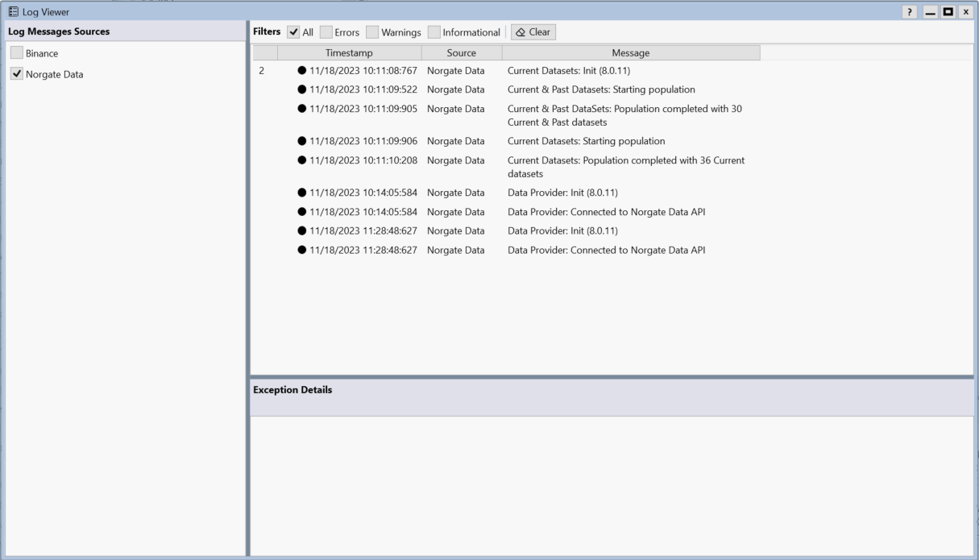Click the splitter above Exception Details

tap(612, 376)
